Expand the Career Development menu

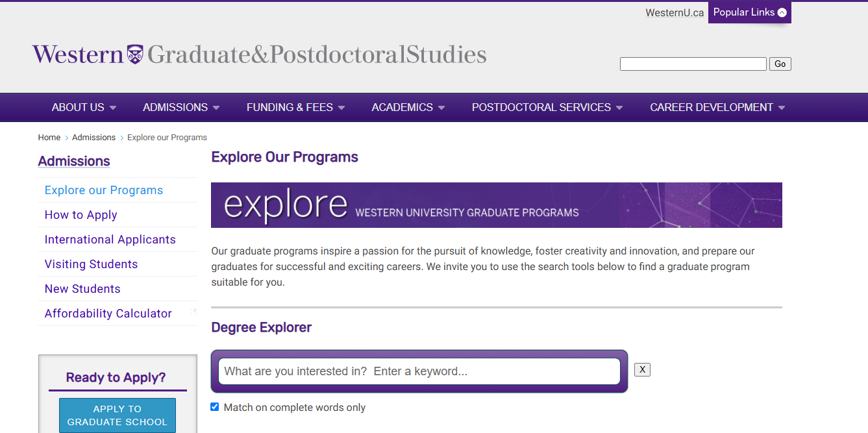[717, 108]
